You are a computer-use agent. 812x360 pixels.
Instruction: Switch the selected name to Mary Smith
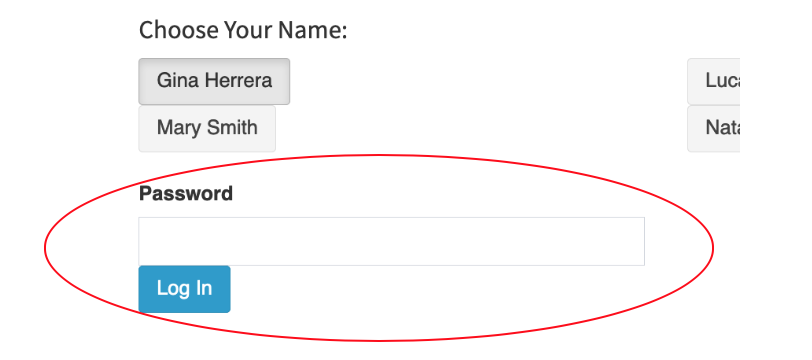click(x=207, y=128)
